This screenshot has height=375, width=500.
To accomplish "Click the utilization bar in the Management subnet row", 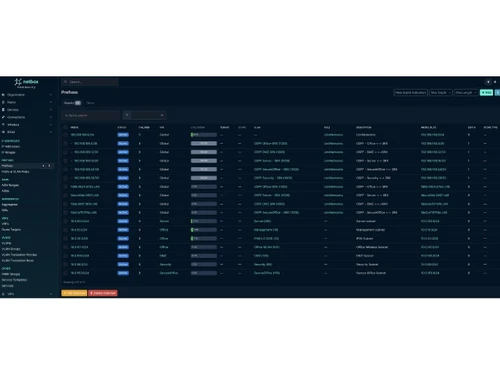I will [x=204, y=230].
